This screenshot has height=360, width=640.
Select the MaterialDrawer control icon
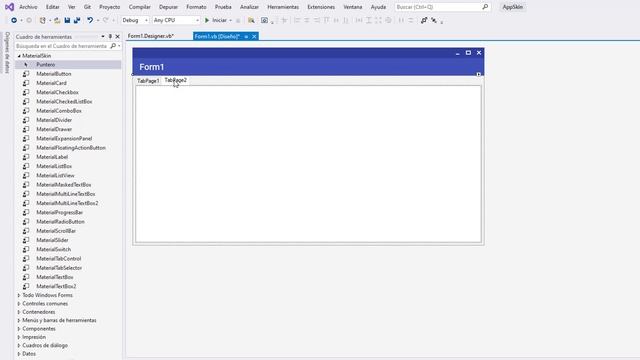pos(26,129)
